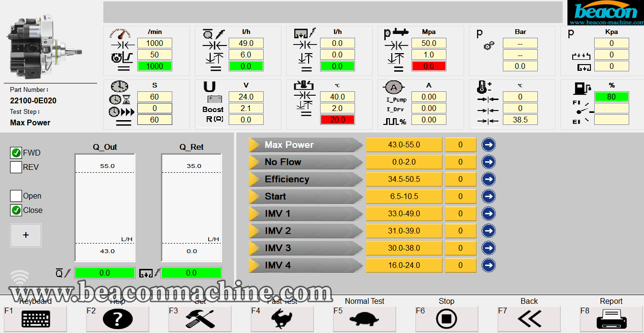Viewport: 644px width, 333px height.
Task: Click the blue arrow beside IMV 2
Action: pyautogui.click(x=489, y=231)
